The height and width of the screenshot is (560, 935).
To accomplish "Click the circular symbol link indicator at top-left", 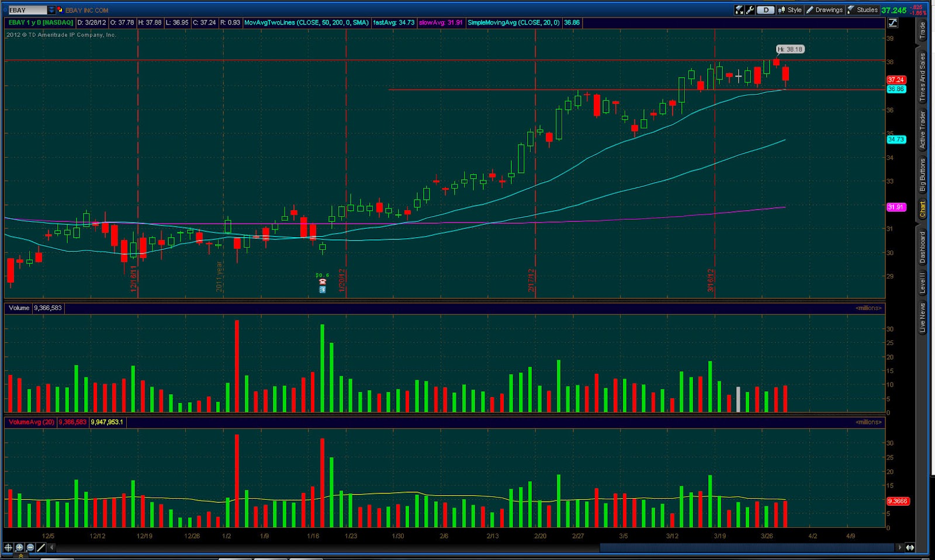I will 4,10.
